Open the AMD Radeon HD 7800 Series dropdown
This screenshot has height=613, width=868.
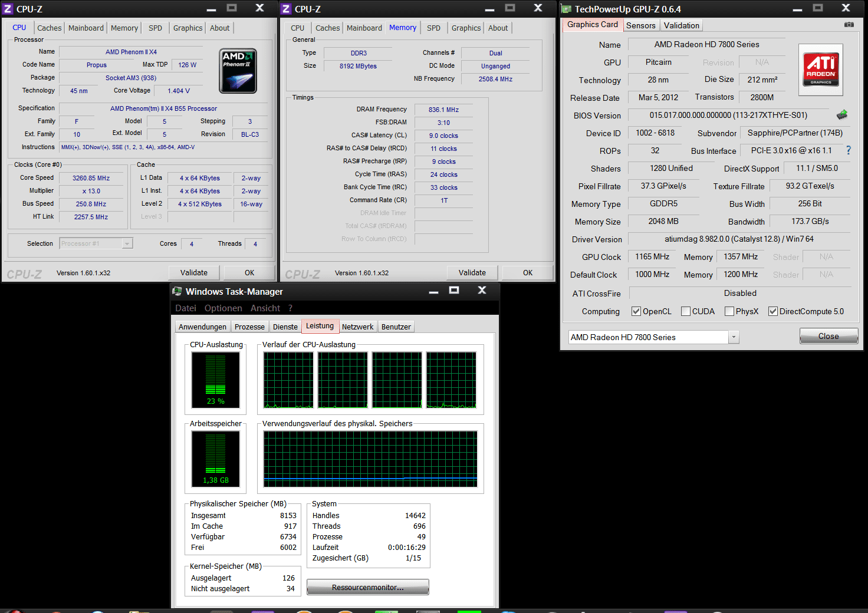point(734,337)
